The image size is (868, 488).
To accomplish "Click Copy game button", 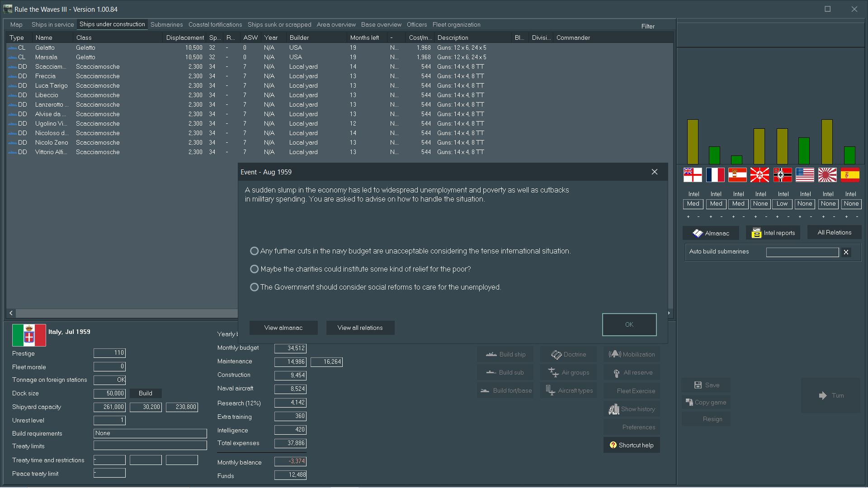I will tap(706, 402).
